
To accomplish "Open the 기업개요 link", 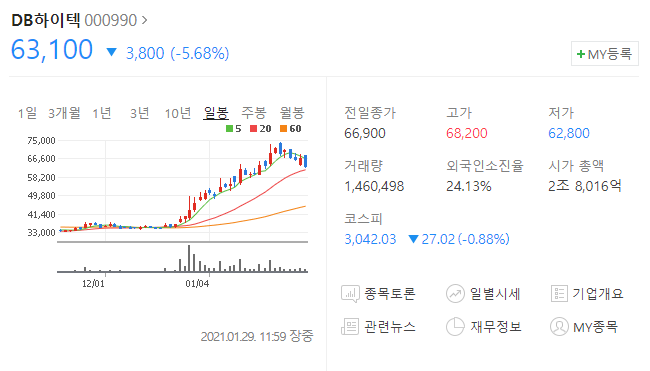I will coord(598,294).
